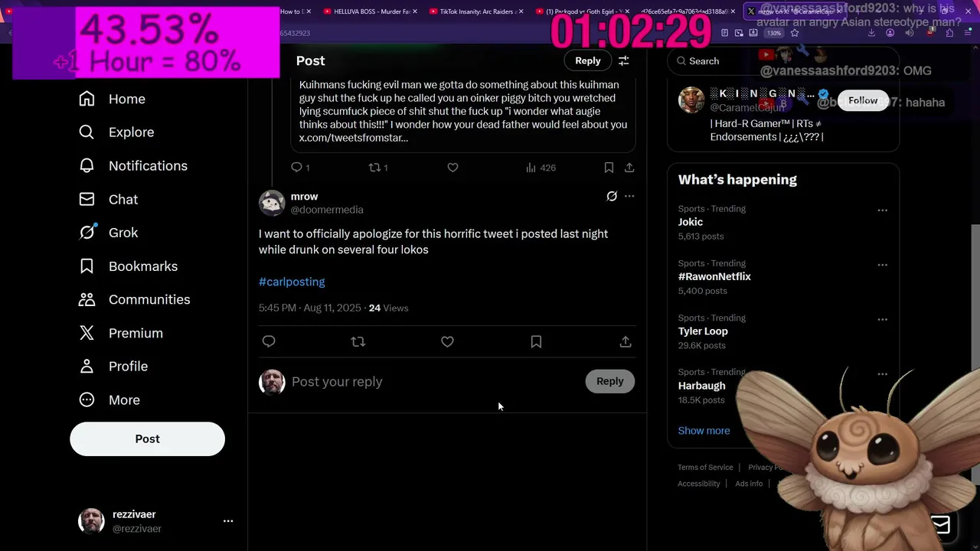Click 130% zoom level indicator in address bar
This screenshot has width=980, height=551.
775,33
